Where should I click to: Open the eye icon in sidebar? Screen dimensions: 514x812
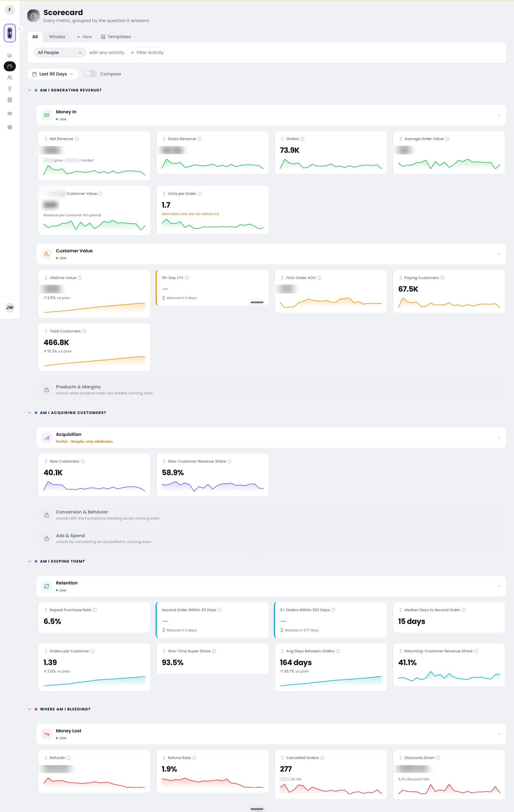(x=10, y=114)
